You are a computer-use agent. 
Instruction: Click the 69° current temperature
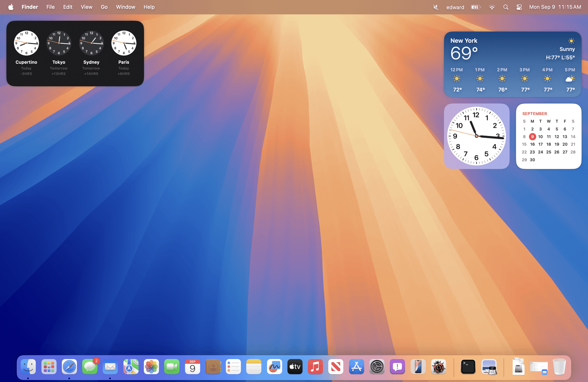(464, 53)
